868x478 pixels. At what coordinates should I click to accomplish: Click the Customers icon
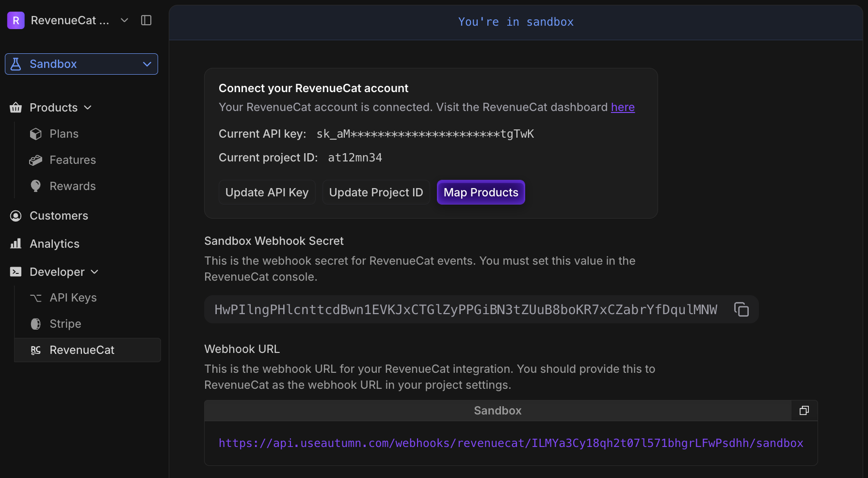coord(16,215)
